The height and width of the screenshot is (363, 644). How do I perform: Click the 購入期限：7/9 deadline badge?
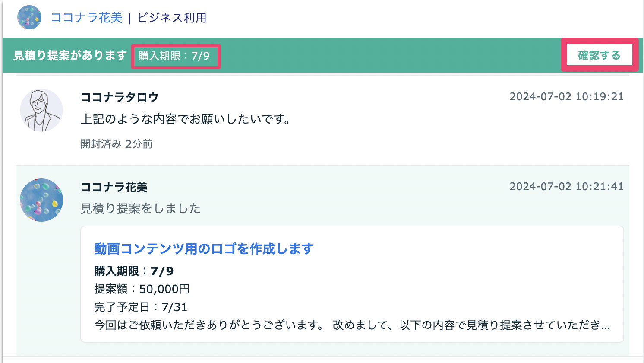pos(176,56)
